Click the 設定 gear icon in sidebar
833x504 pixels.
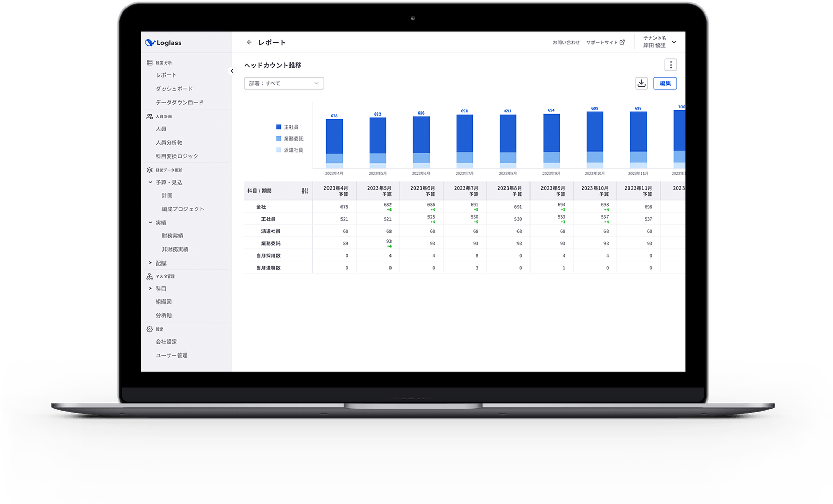150,329
